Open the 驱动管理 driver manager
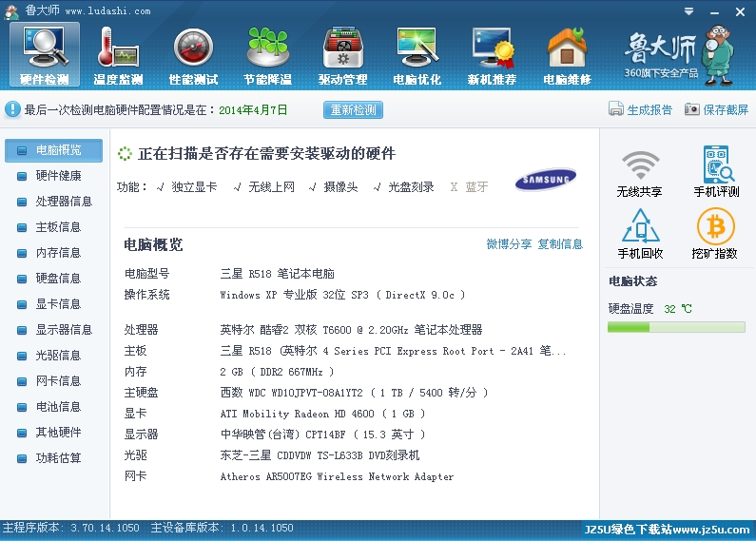Image resolution: width=756 pixels, height=541 pixels. pos(342,54)
